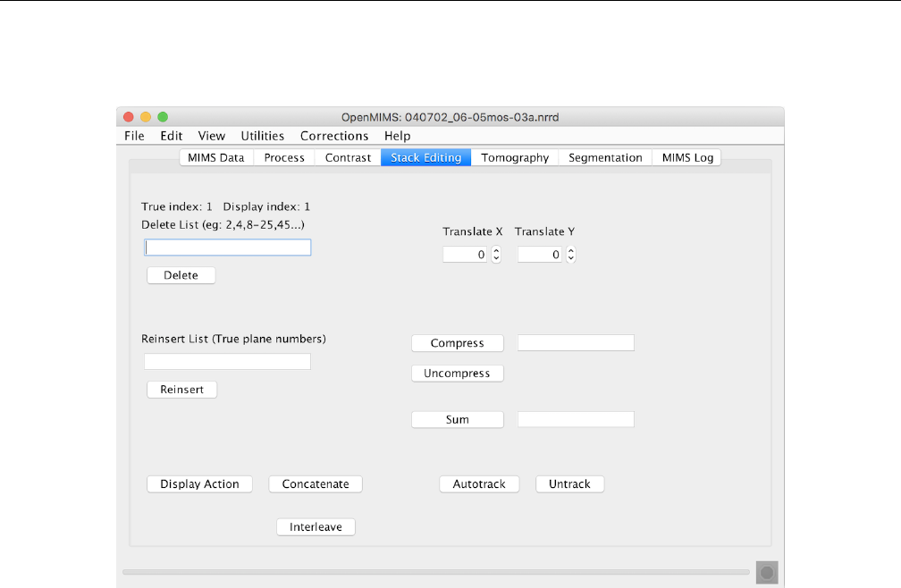Select the Stack Editing tab
The image size is (901, 588).
pos(425,157)
